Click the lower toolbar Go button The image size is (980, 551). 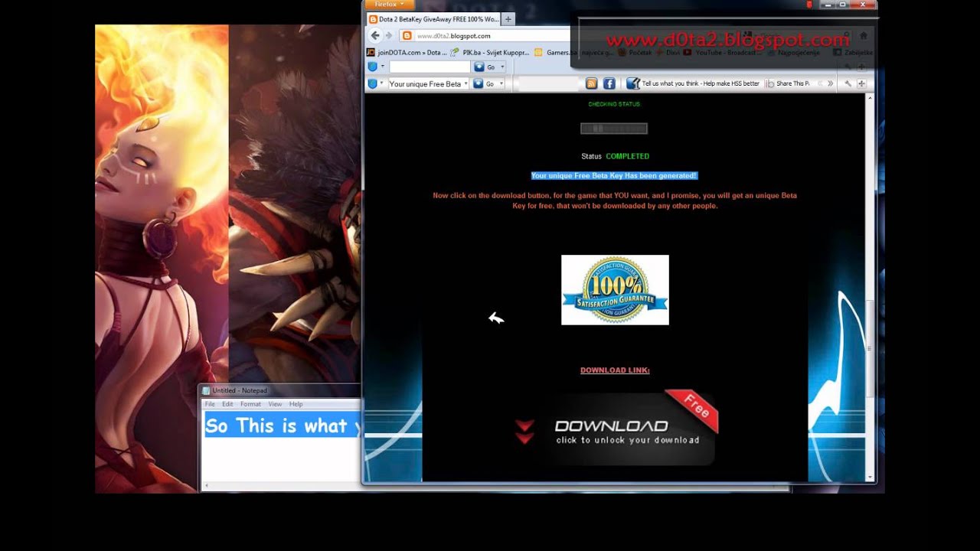coord(484,83)
